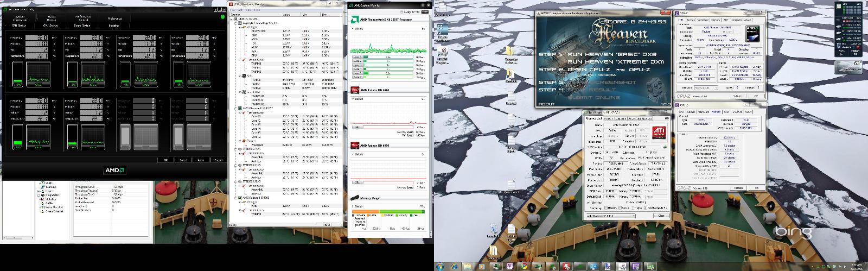Click Open CPU-Z link in Heaven window
Image resolution: width=868 pixels, height=271 pixels.
click(x=589, y=69)
